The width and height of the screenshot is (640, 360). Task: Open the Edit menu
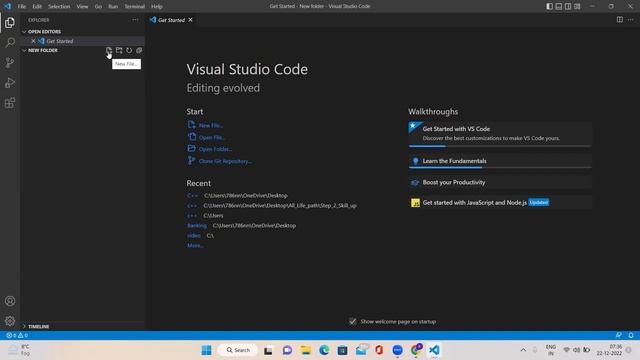[x=37, y=7]
